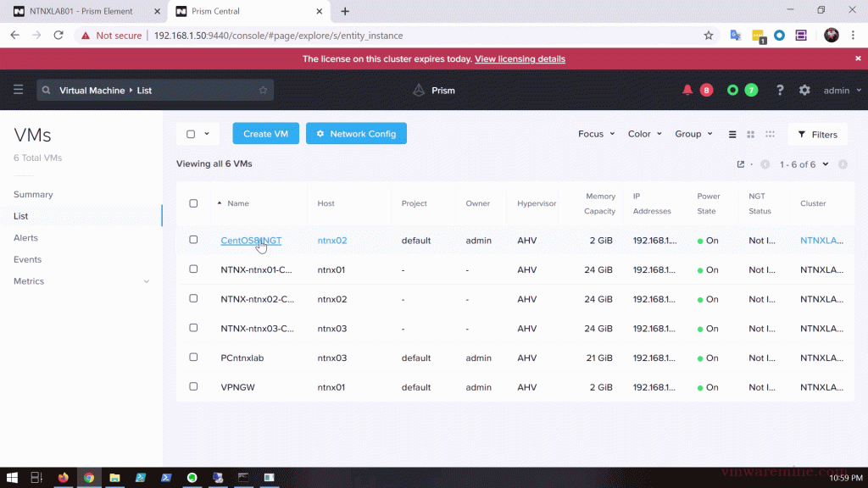Image resolution: width=868 pixels, height=488 pixels.
Task: Select the PCntnxlab row checkbox
Action: pyautogui.click(x=193, y=357)
